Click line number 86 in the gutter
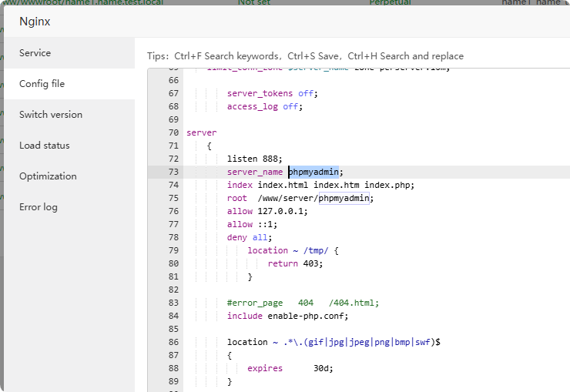 [173, 342]
